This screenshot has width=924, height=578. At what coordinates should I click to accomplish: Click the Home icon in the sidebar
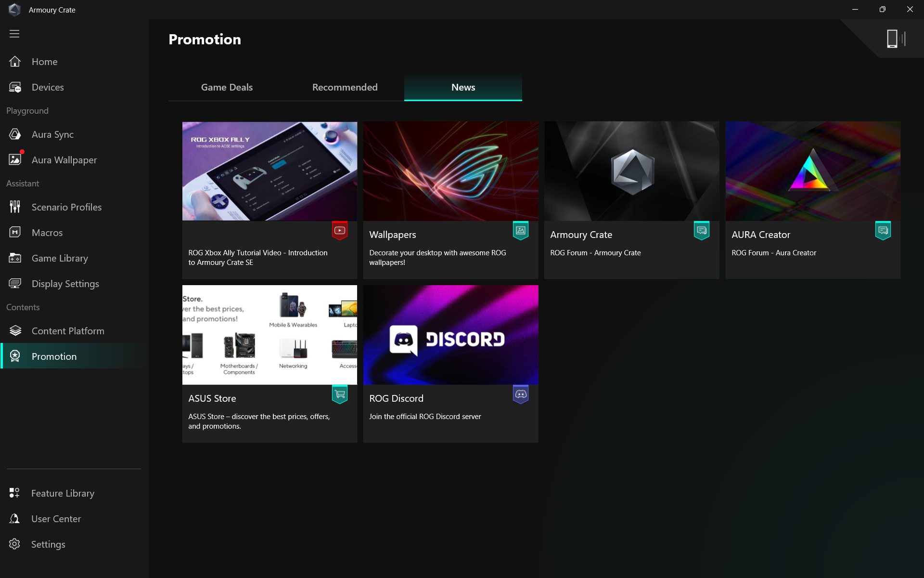click(x=15, y=62)
